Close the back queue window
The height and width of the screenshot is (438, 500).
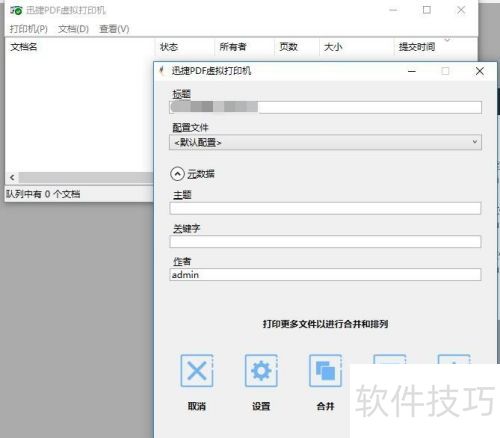[461, 10]
